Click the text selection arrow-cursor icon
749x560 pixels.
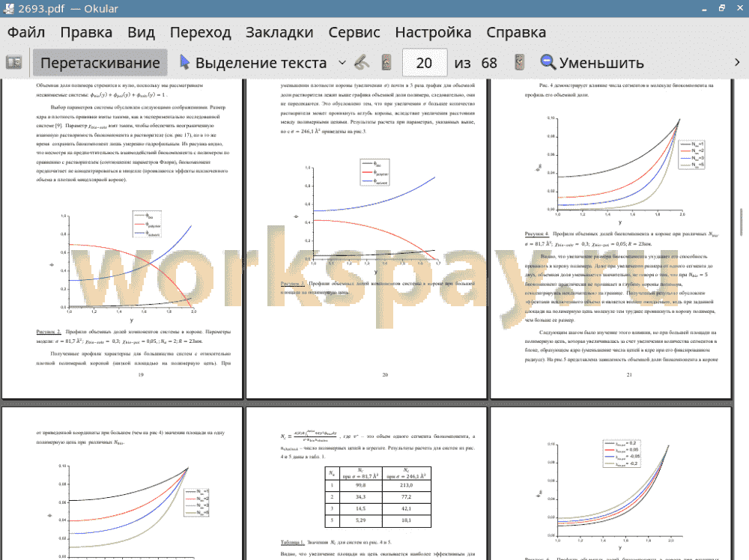pos(184,63)
